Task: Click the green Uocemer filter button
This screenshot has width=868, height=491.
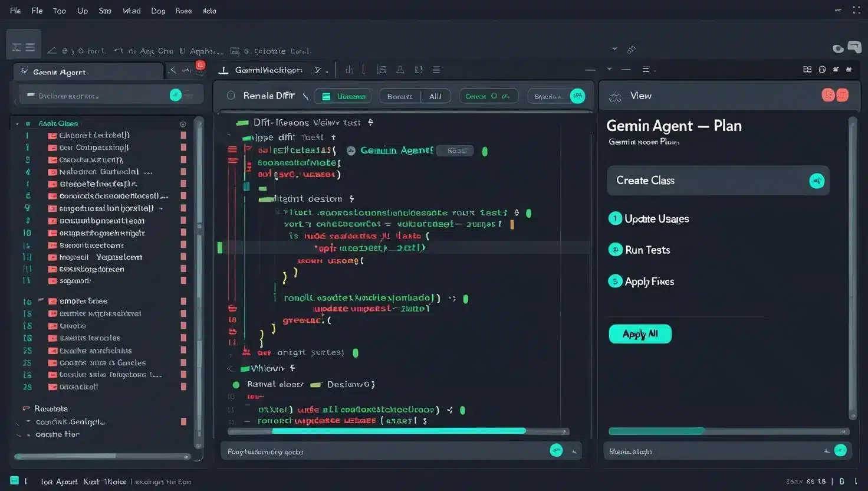Action: pyautogui.click(x=343, y=96)
